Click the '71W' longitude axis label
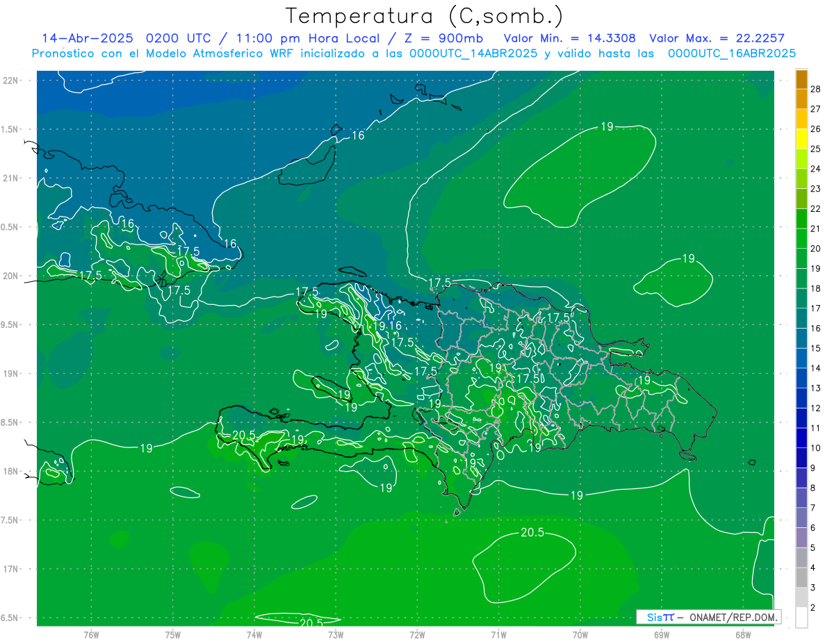Screen dimensions: 834x644 click(x=498, y=634)
